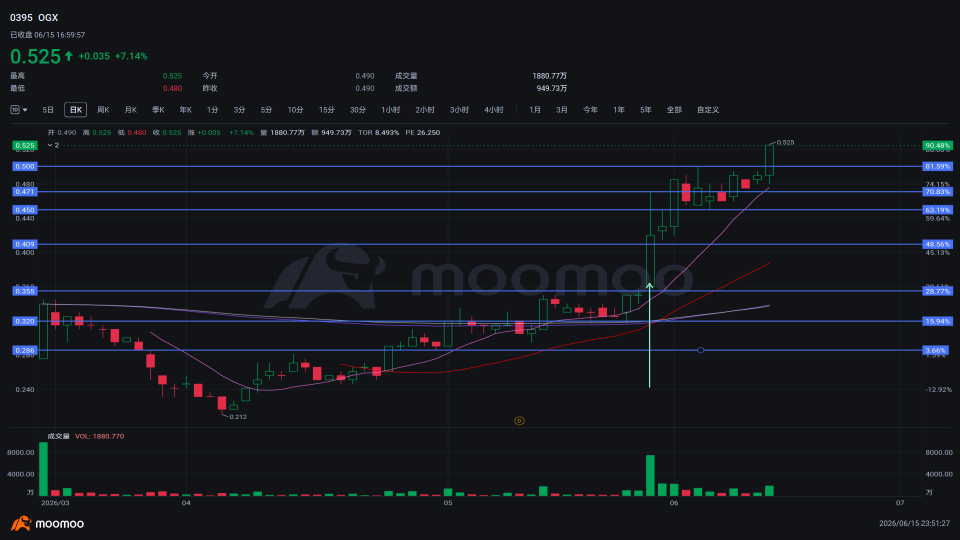960x540 pixels.
Task: Click the green 0.525 current price tag
Action: tap(25, 146)
